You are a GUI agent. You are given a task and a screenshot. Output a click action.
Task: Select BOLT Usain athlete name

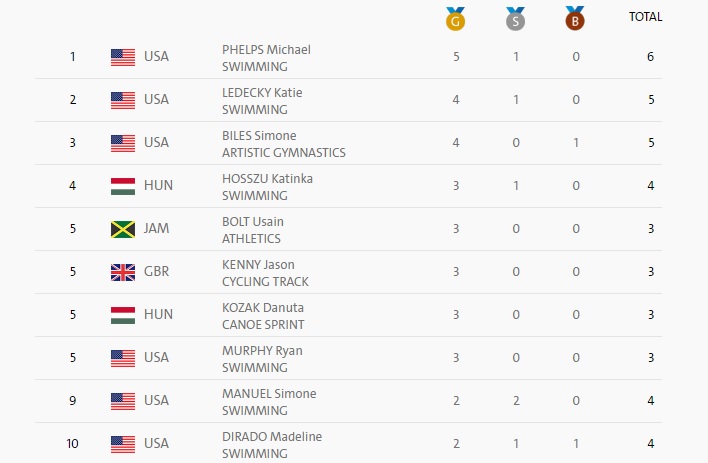(252, 221)
